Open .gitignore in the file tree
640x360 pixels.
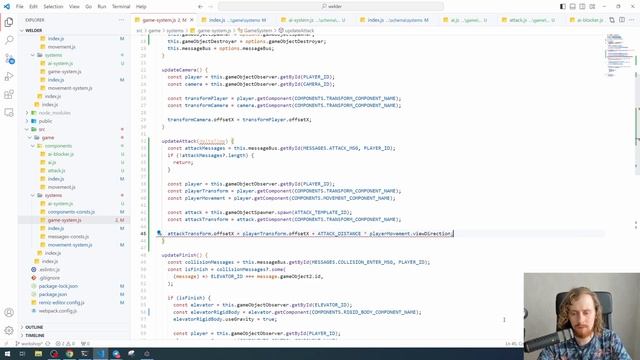[49, 278]
